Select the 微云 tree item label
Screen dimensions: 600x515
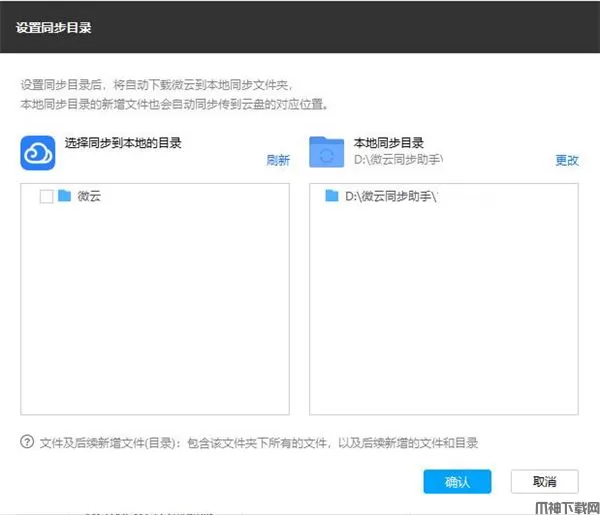pos(89,197)
